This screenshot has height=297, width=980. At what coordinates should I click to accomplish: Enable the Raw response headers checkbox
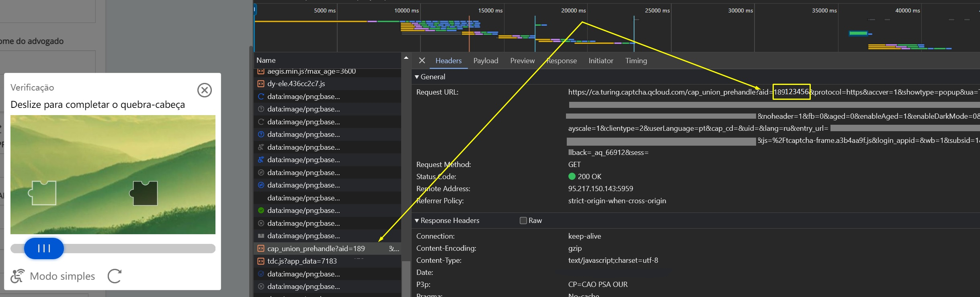pyautogui.click(x=523, y=221)
